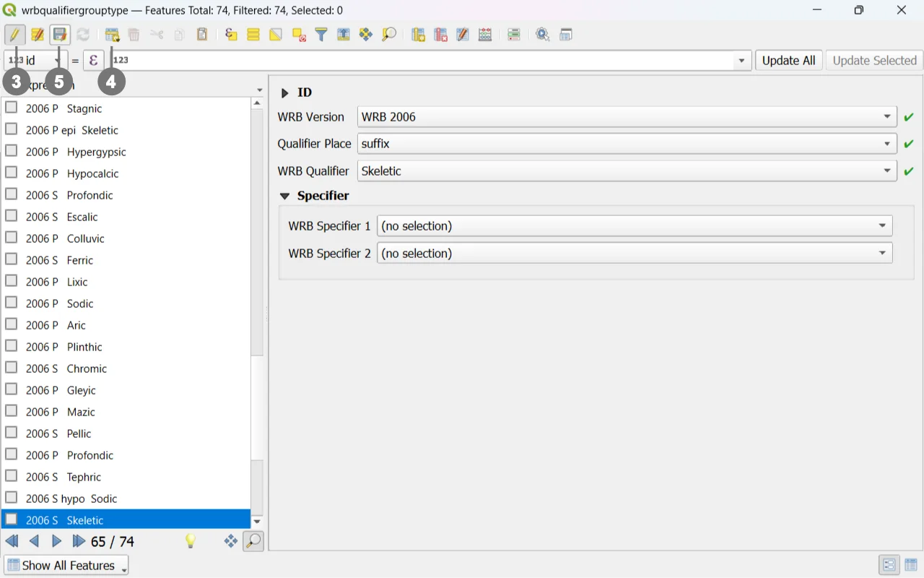Expand the collapsed ID section
Image resolution: width=924 pixels, height=578 pixels.
pyautogui.click(x=285, y=92)
